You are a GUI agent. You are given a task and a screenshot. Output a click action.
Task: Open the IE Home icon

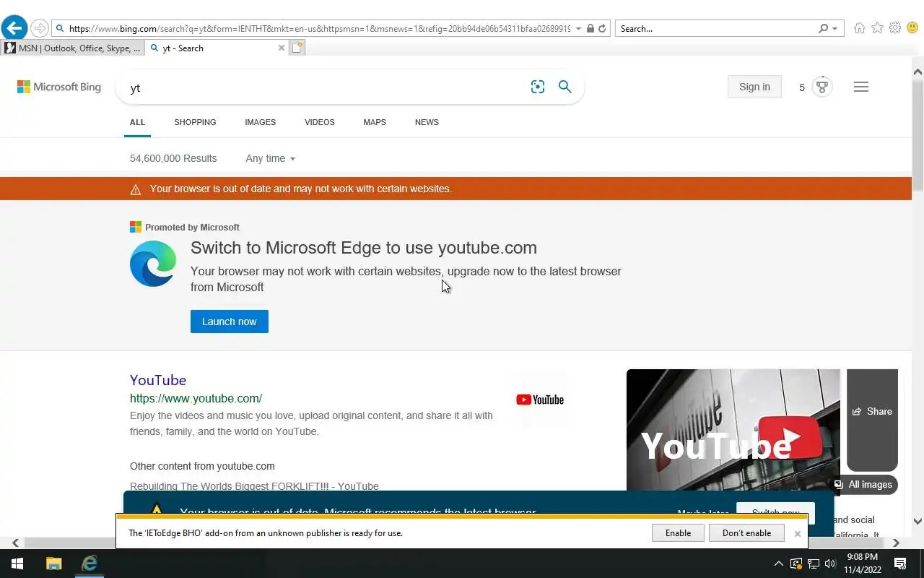tap(859, 28)
